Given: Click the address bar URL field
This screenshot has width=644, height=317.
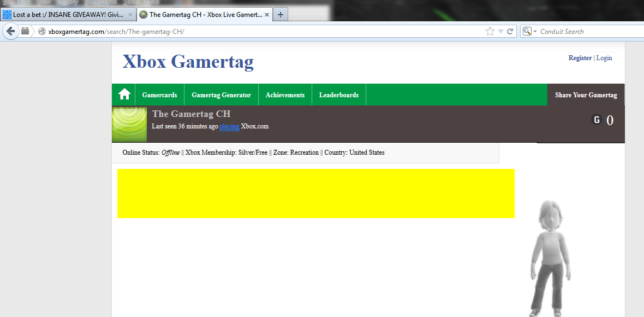Looking at the screenshot, I should [x=263, y=31].
